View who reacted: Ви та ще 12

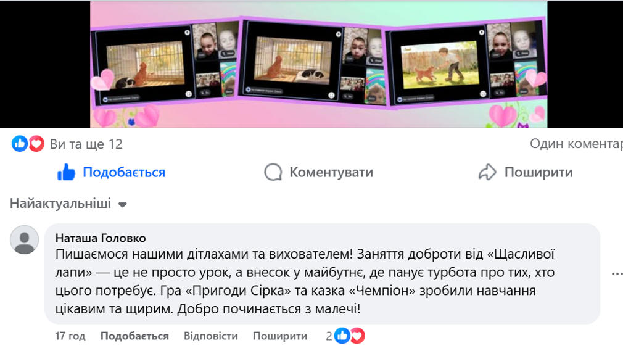pyautogui.click(x=86, y=144)
